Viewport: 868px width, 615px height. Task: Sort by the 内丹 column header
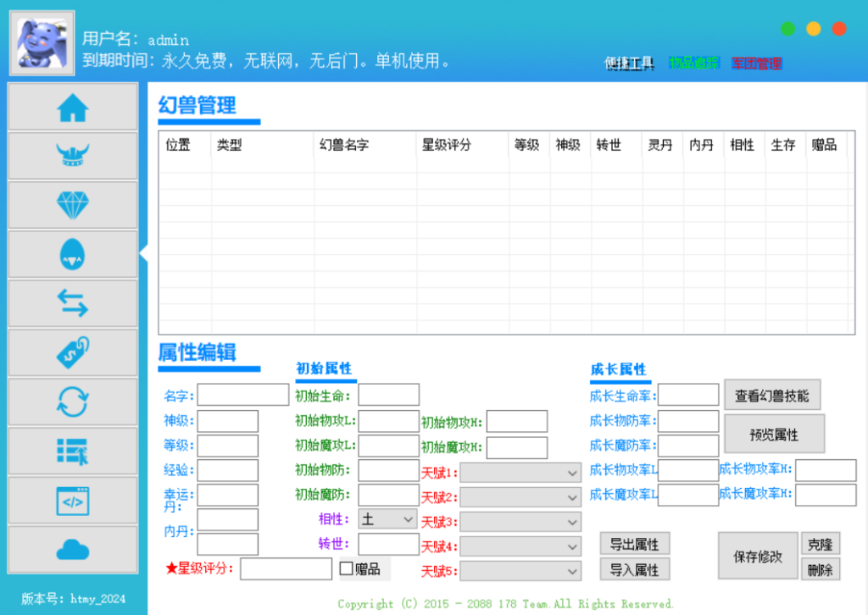coord(703,145)
